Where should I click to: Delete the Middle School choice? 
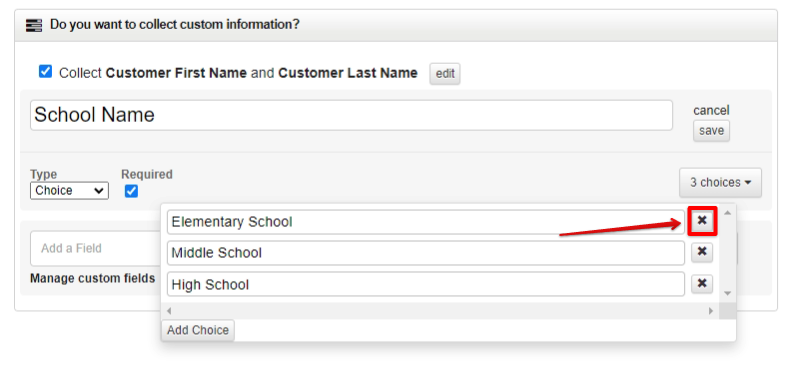click(702, 252)
